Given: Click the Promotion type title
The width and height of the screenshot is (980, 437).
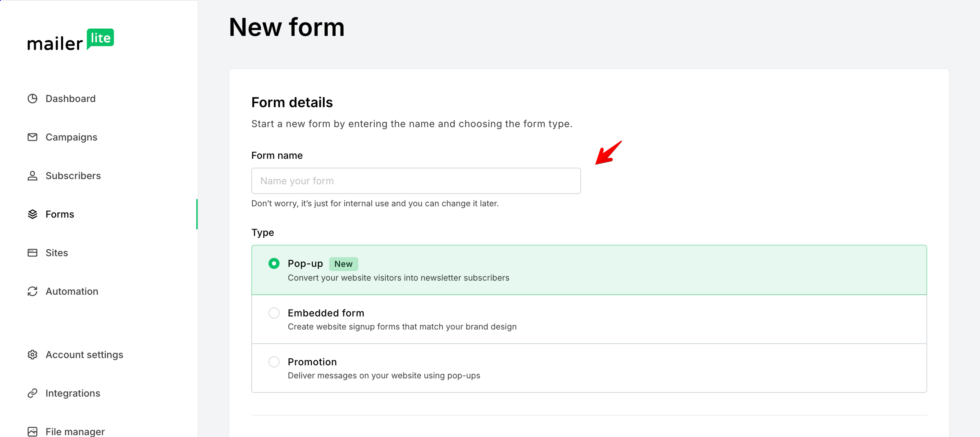Looking at the screenshot, I should pyautogui.click(x=312, y=362).
